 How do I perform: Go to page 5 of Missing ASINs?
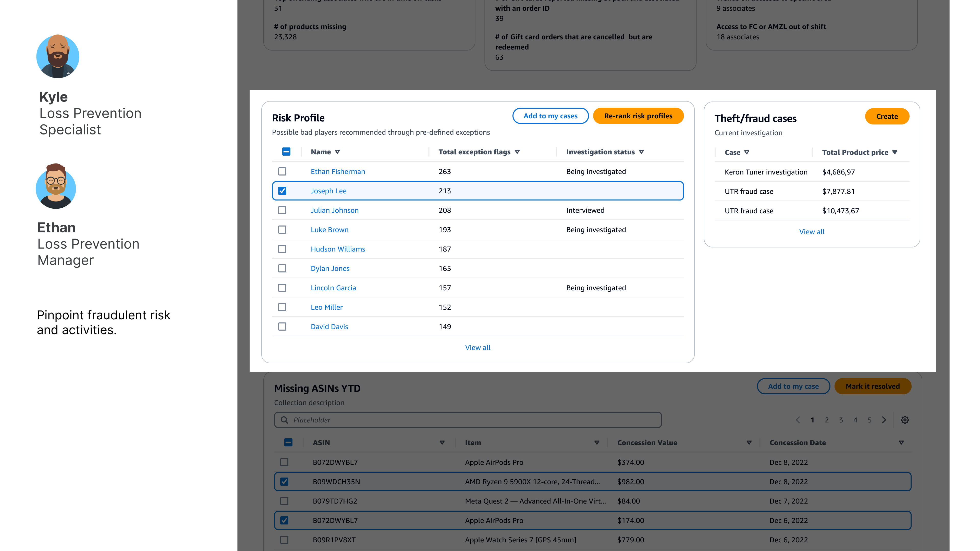point(870,420)
